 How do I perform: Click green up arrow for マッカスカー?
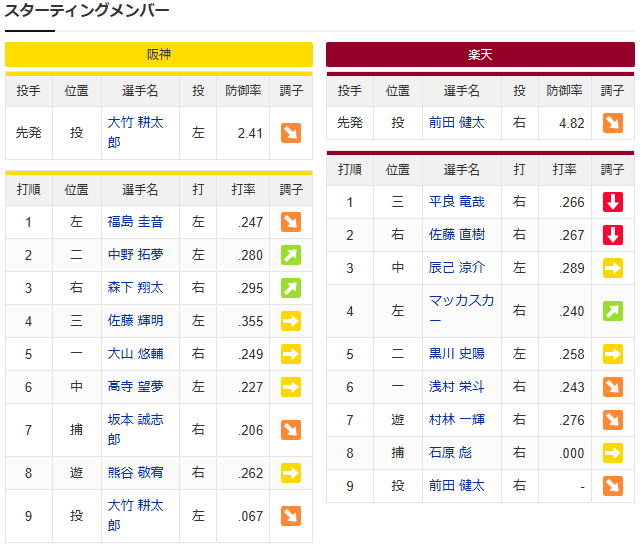pyautogui.click(x=613, y=311)
